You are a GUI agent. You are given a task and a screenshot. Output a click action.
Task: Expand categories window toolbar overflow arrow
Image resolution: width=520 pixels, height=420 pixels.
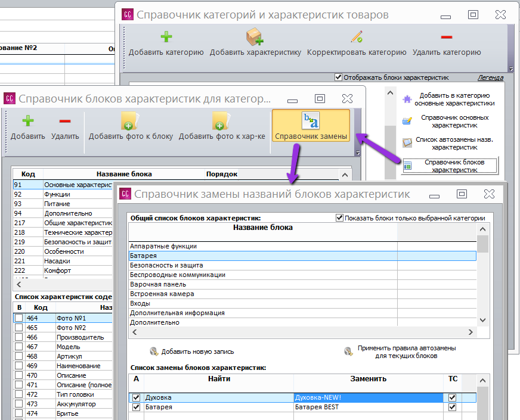510,69
